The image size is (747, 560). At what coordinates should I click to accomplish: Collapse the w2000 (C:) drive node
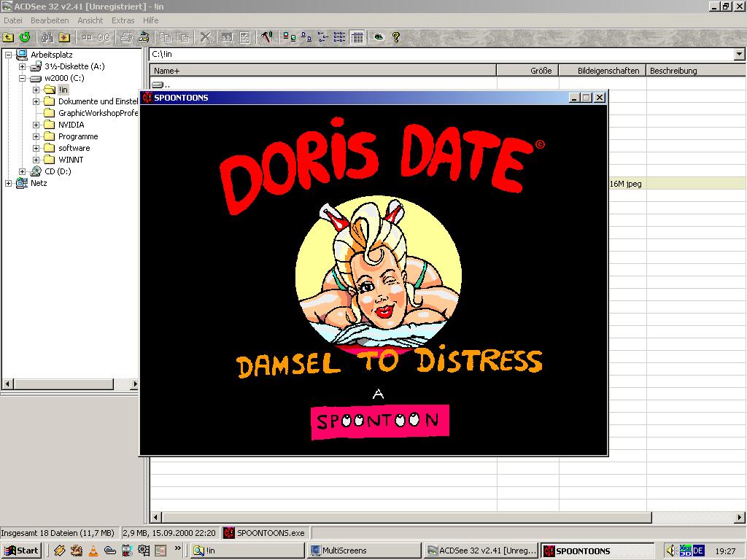(22, 78)
